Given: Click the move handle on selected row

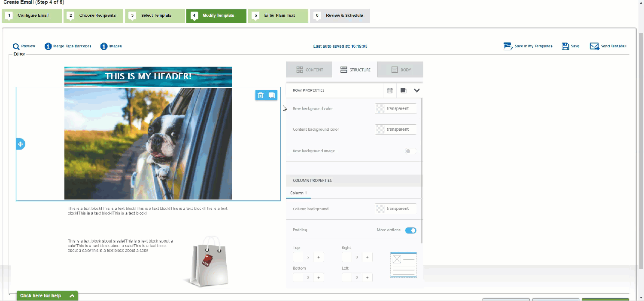Looking at the screenshot, I should [x=20, y=144].
